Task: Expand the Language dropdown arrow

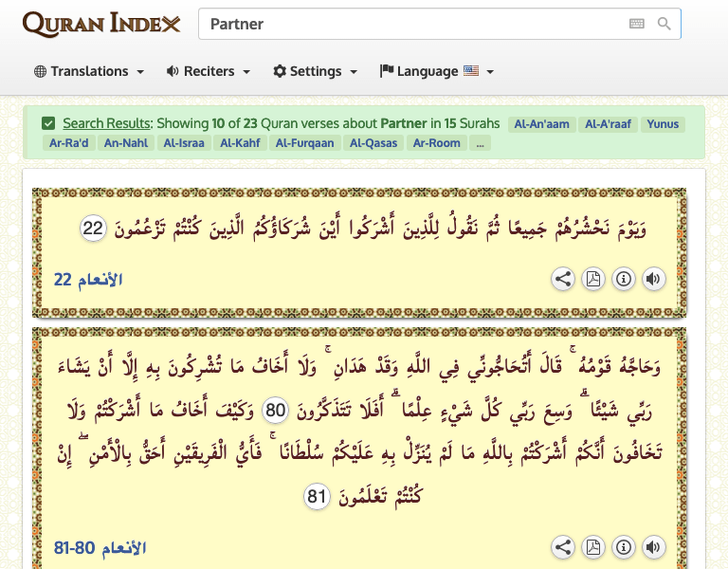Action: [490, 71]
